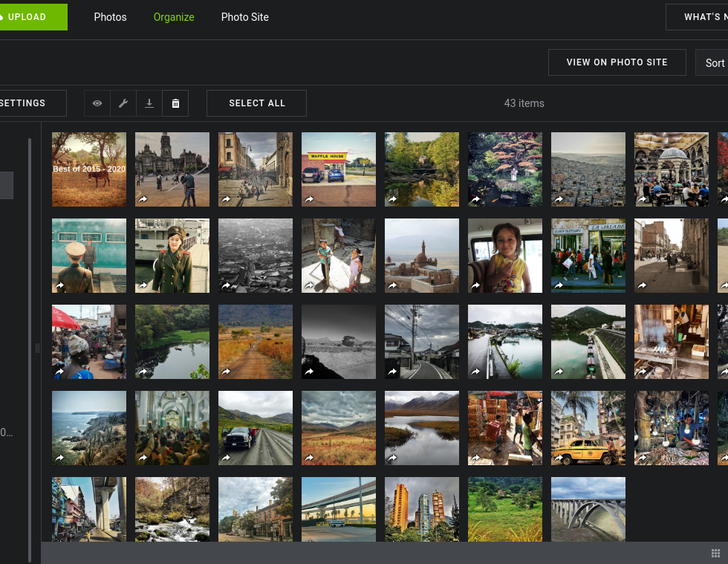Click the eye visibility icon in toolbar

(x=97, y=103)
